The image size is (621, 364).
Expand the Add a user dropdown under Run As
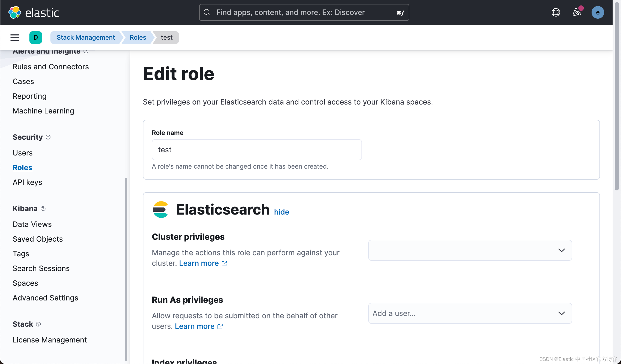[447, 313]
